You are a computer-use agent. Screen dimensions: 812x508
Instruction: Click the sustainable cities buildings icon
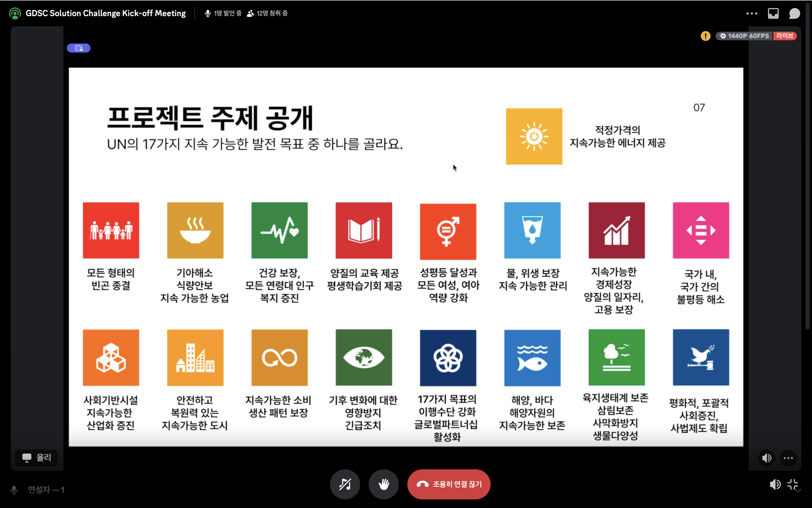195,357
